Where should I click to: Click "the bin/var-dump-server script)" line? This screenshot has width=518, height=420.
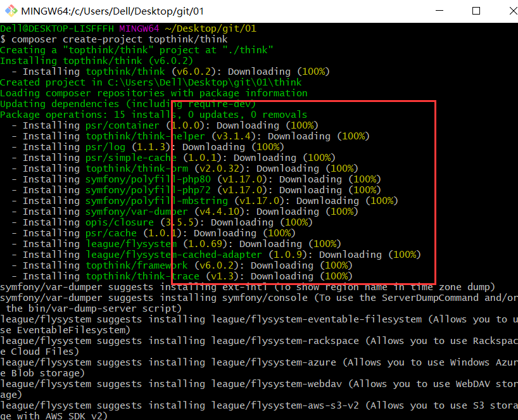tap(94, 309)
